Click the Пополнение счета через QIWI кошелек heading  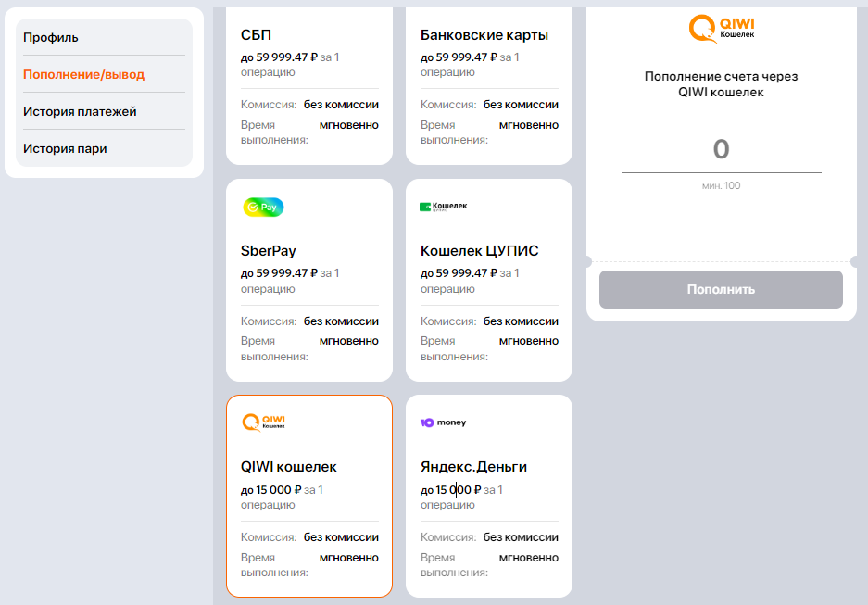722,84
